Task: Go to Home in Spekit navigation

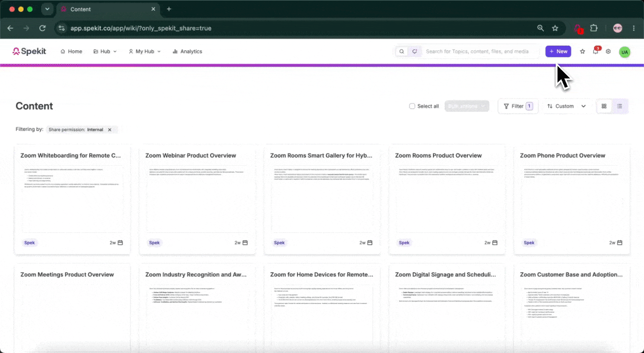Action: tap(71, 51)
